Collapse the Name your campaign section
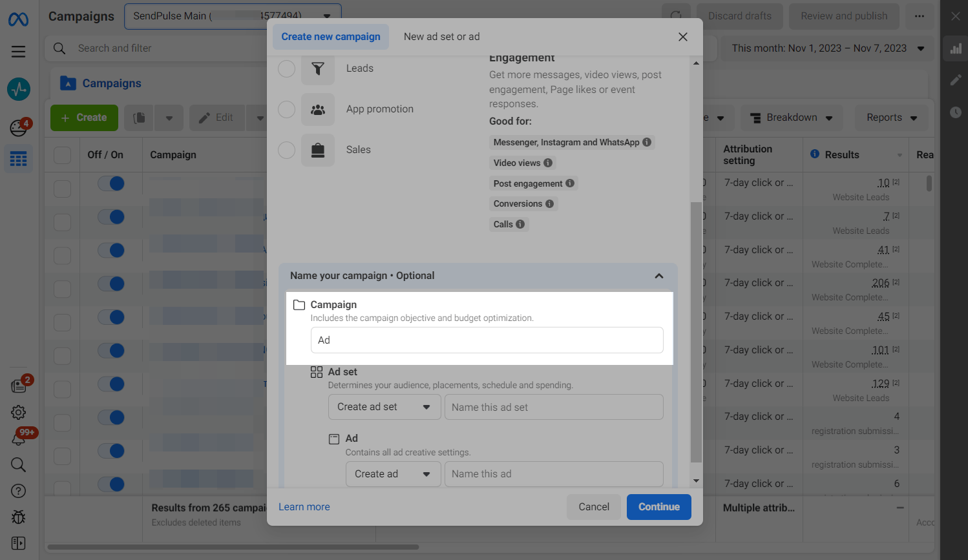968x560 pixels. (658, 276)
